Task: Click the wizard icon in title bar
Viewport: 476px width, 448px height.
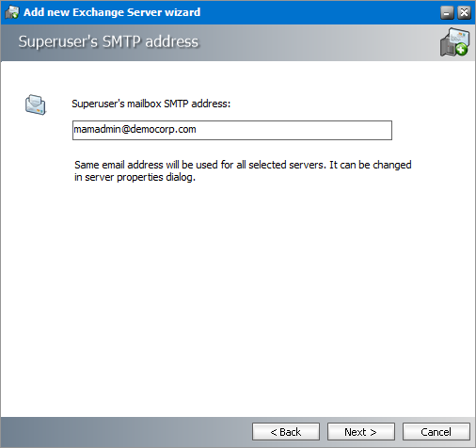Action: point(12,12)
